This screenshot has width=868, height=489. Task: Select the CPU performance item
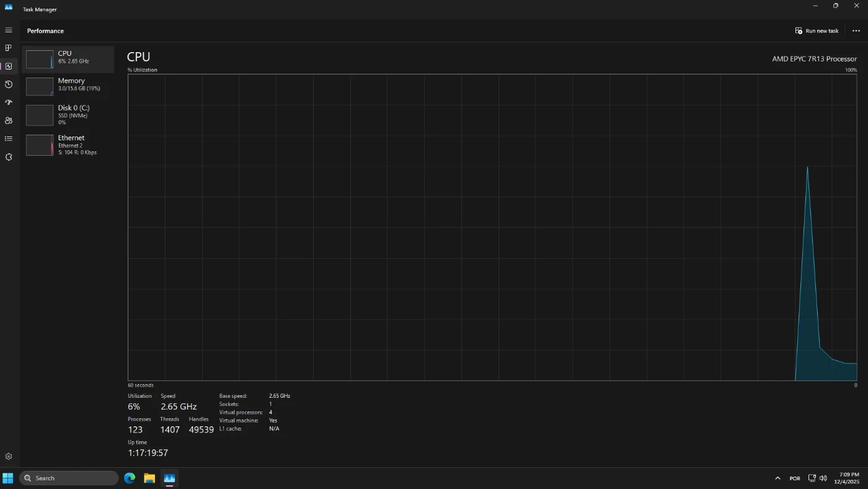[x=68, y=59]
